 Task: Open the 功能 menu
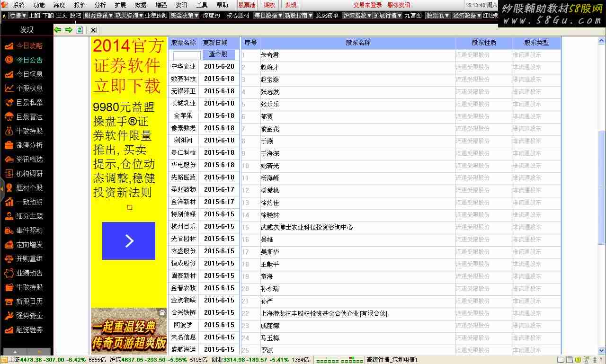point(39,5)
